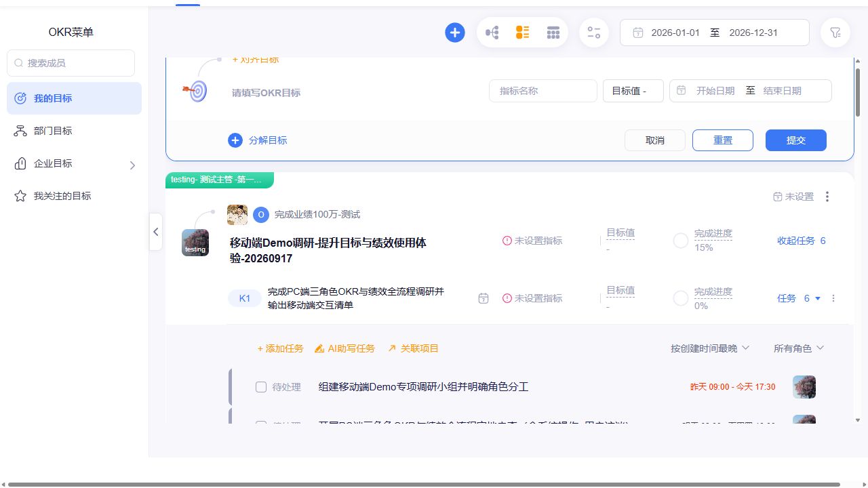Click the enterprise objectives building icon
The image size is (868, 488).
click(20, 163)
